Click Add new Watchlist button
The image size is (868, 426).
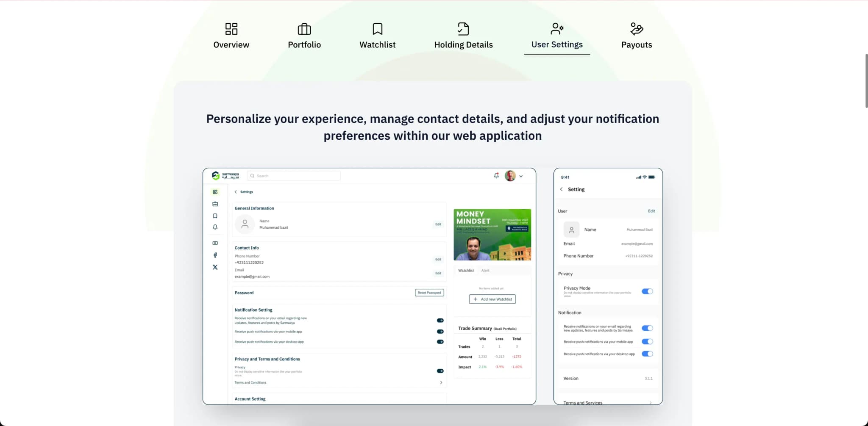point(492,299)
